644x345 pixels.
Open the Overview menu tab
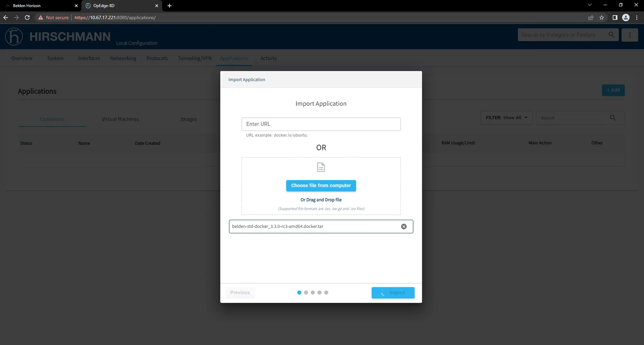pyautogui.click(x=22, y=58)
